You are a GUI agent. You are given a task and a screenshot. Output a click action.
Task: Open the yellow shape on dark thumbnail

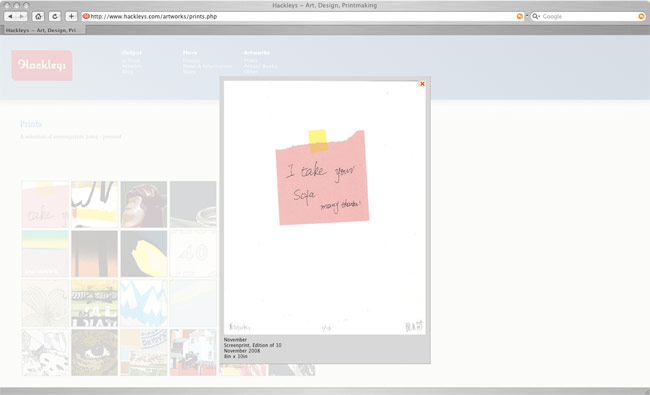(144, 254)
